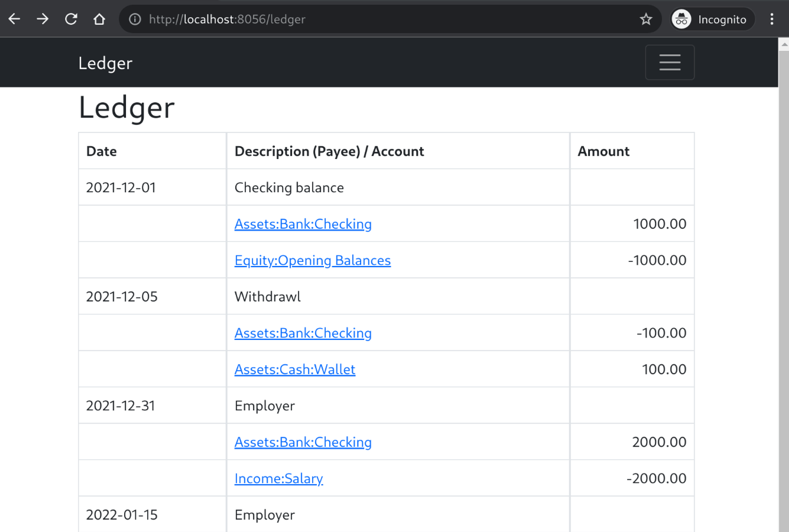Bookmark this page with the star icon

point(646,18)
